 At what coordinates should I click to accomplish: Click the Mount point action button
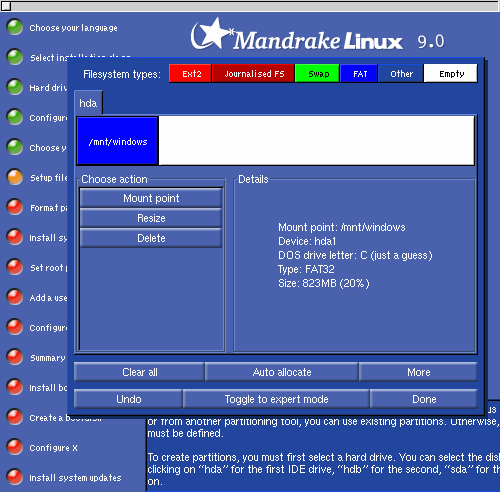point(151,198)
